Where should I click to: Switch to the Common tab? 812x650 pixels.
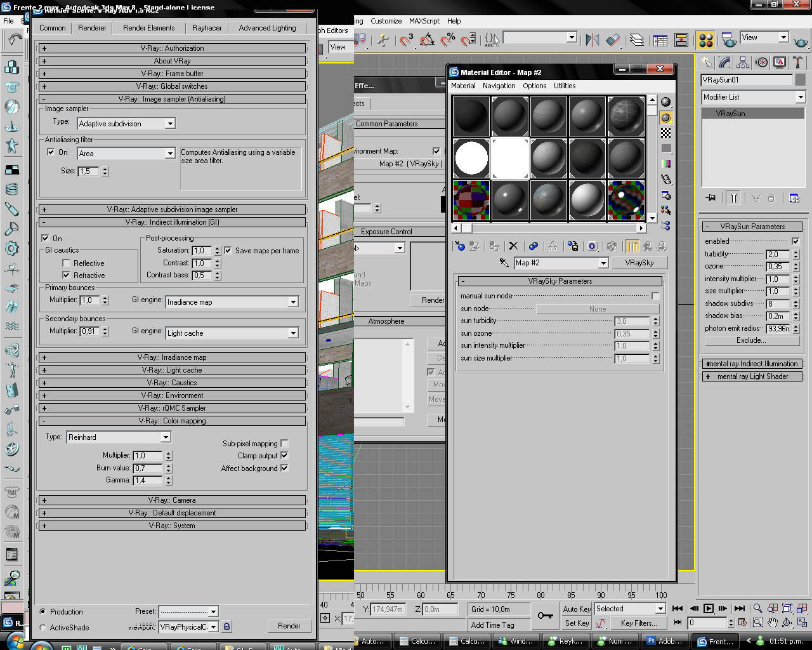[x=53, y=28]
